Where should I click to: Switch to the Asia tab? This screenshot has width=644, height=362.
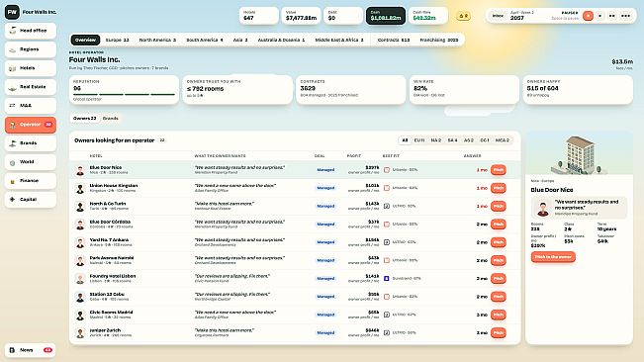click(x=240, y=40)
